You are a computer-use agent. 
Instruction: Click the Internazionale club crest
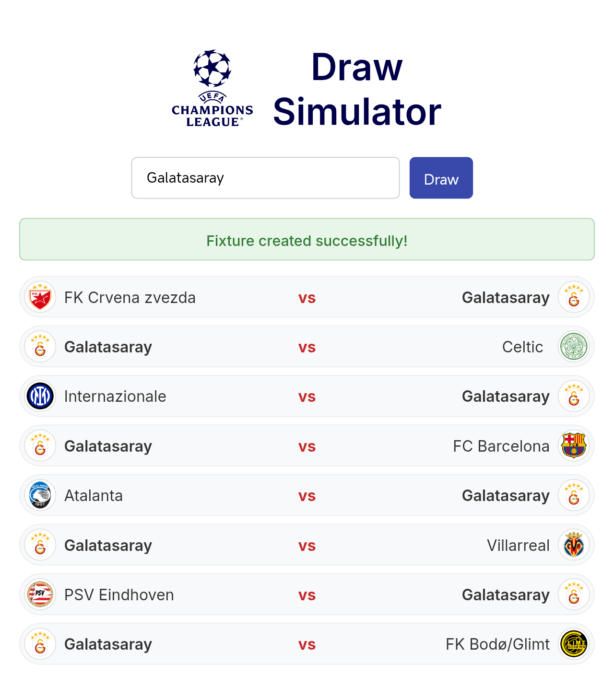coord(40,397)
